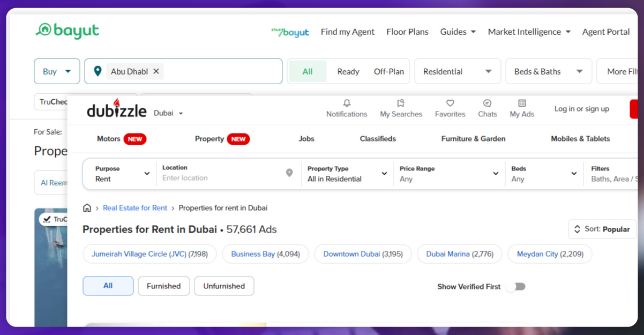
Task: View My Ads using its icon
Action: [521, 109]
